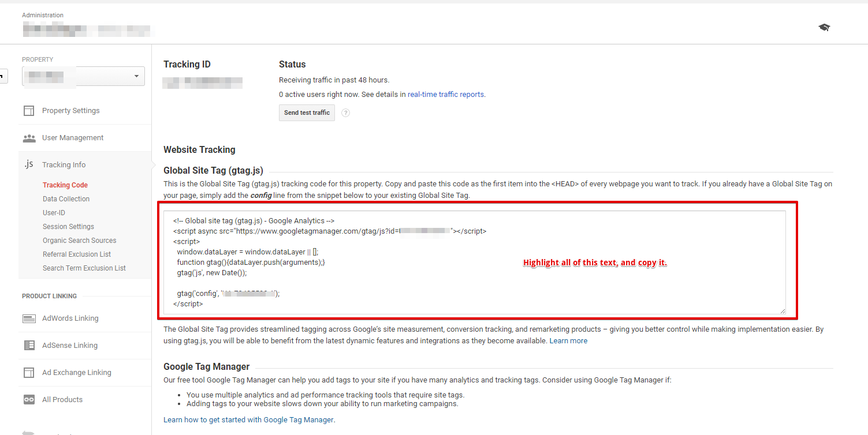Go to Session Settings
Screen dimensions: 868x435
click(68, 227)
